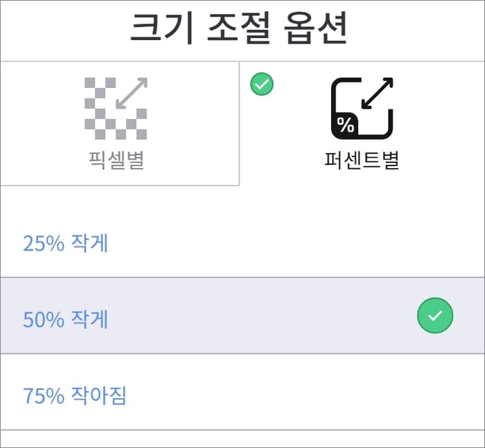Switch to the 퍼센트별 tab label
This screenshot has width=485, height=448.
pyautogui.click(x=362, y=160)
